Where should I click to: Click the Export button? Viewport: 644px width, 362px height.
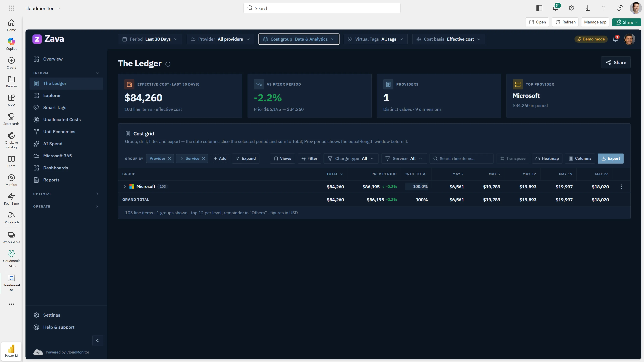[610, 158]
